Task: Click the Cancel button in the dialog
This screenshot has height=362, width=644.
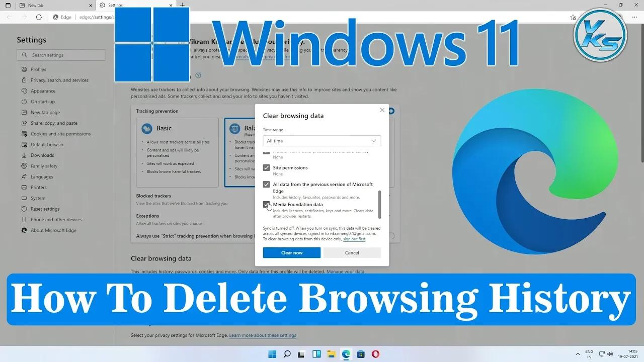Action: [x=352, y=252]
